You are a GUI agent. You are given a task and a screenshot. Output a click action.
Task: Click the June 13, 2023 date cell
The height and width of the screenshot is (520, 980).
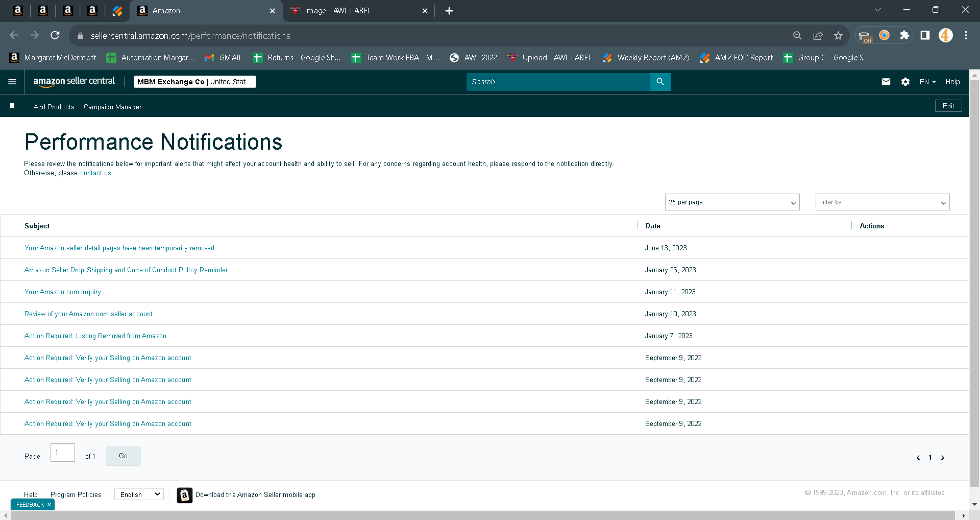(x=666, y=248)
